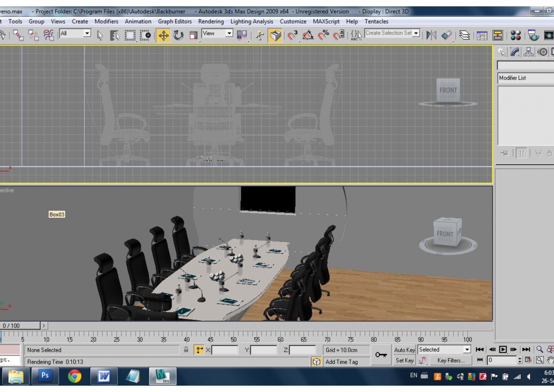
Task: Open the View reference coordinate system dropdown
Action: (229, 33)
